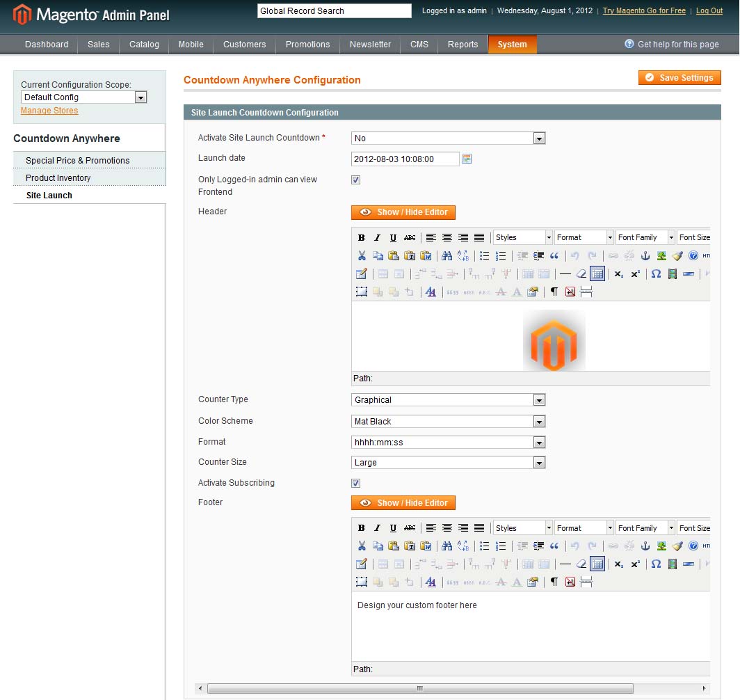Align text center in the Header editor

pos(447,237)
